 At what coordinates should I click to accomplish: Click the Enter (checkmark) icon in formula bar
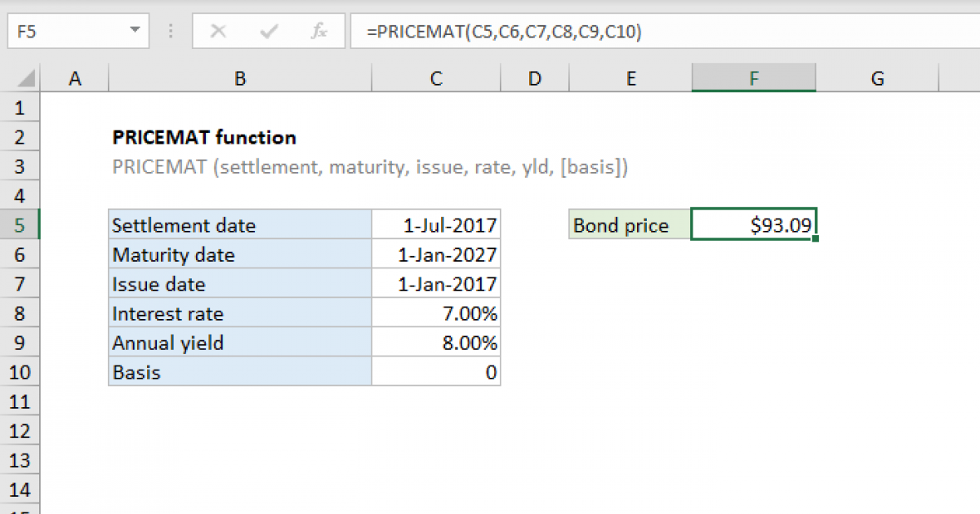[268, 31]
